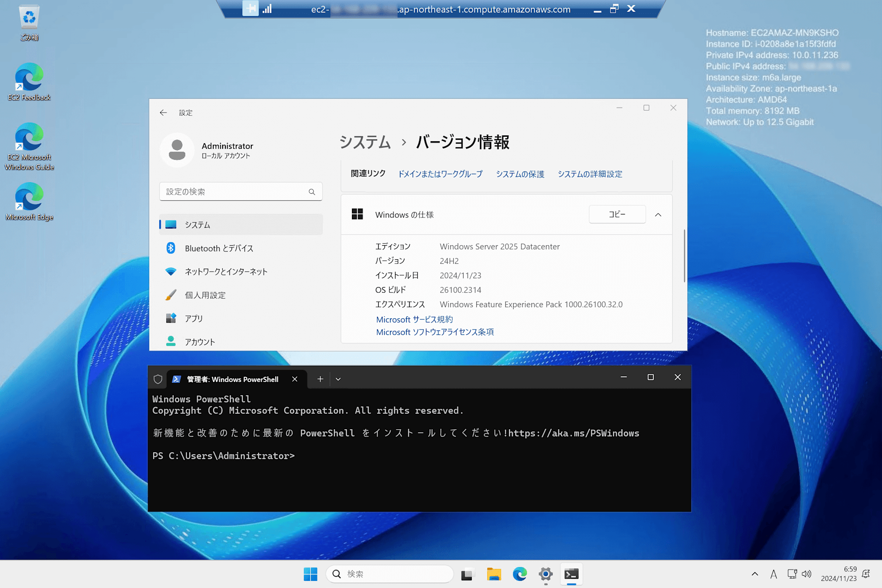Click システム breadcrumb in page header
Viewport: 882px width, 588px height.
pos(365,142)
